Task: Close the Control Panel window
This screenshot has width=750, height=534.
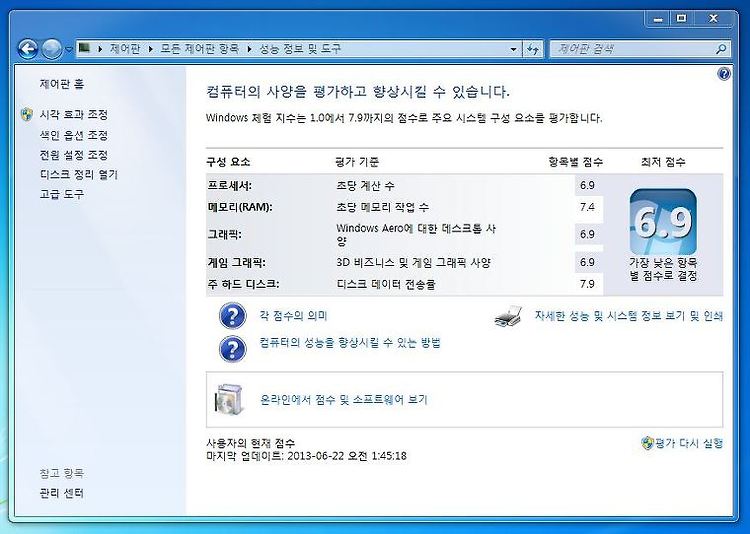Action: [x=713, y=19]
